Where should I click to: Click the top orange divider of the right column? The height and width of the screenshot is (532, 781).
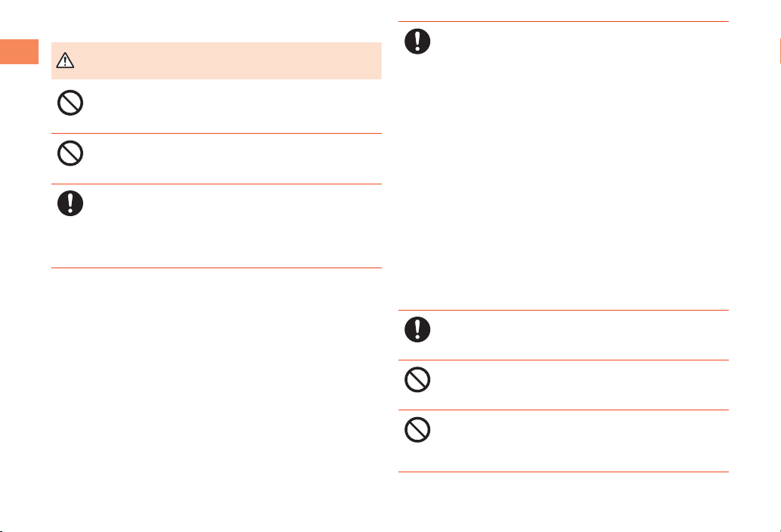click(563, 21)
